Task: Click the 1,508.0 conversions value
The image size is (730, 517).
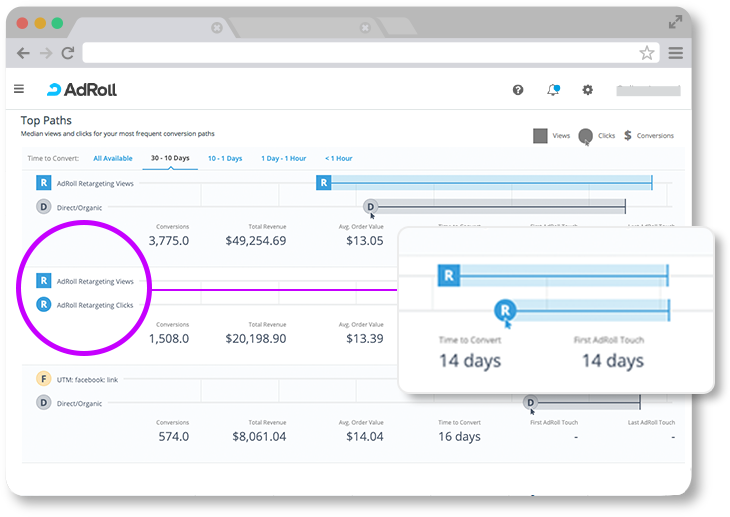Action: pyautogui.click(x=169, y=339)
